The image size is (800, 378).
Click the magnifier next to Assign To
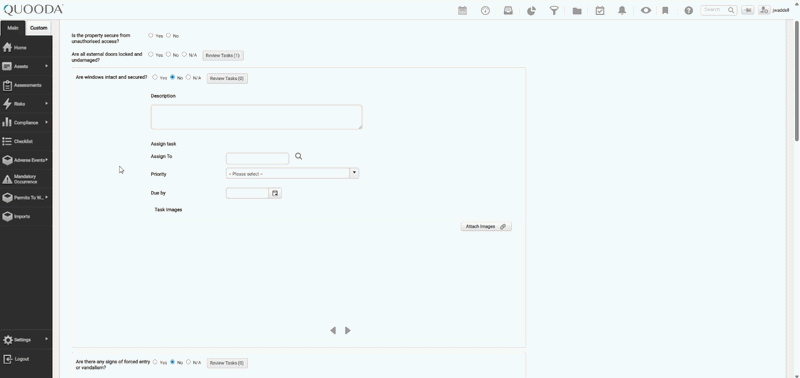(x=298, y=157)
